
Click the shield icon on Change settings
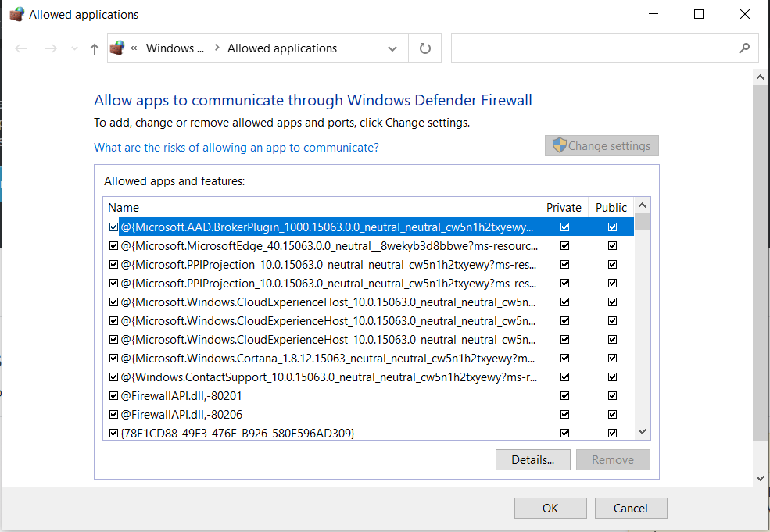(x=559, y=145)
